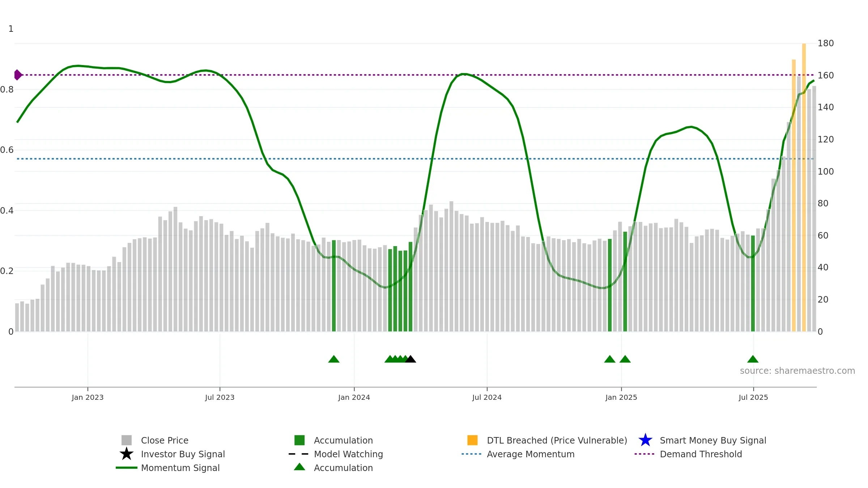868x488 pixels.
Task: Click the green triangle Accumulation legend icon
Action: click(299, 467)
